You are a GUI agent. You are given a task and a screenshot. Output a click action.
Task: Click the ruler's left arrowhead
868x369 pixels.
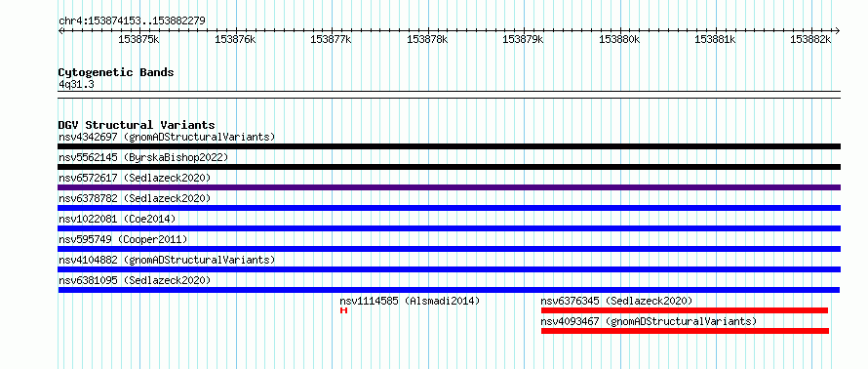coord(60,30)
